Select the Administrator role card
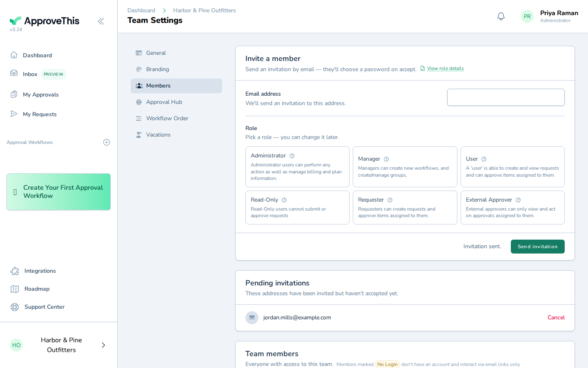This screenshot has height=368, width=588. pyautogui.click(x=297, y=167)
